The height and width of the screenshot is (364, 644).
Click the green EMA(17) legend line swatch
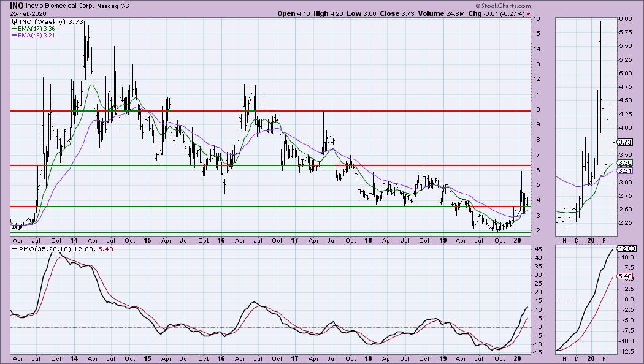coord(14,29)
